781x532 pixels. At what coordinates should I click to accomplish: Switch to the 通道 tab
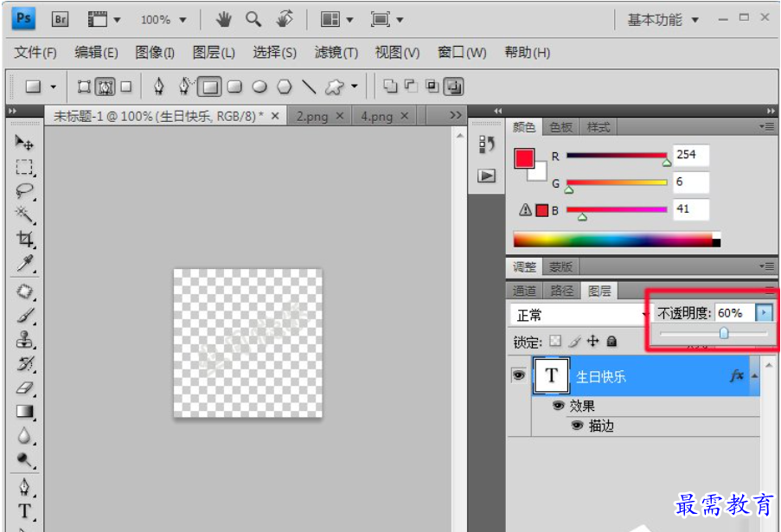[524, 291]
